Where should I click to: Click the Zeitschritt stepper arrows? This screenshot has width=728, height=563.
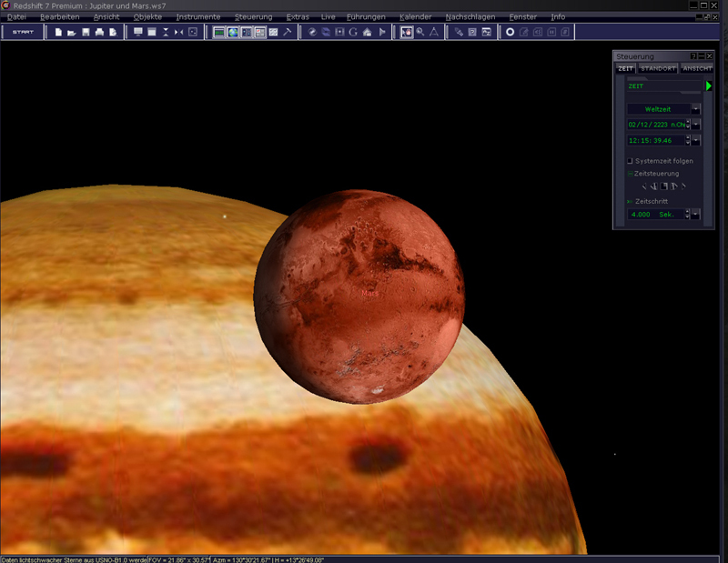688,214
